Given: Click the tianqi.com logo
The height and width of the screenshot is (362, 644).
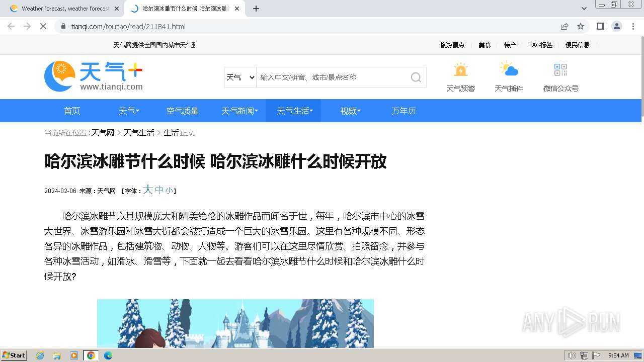Looking at the screenshot, I should [94, 76].
